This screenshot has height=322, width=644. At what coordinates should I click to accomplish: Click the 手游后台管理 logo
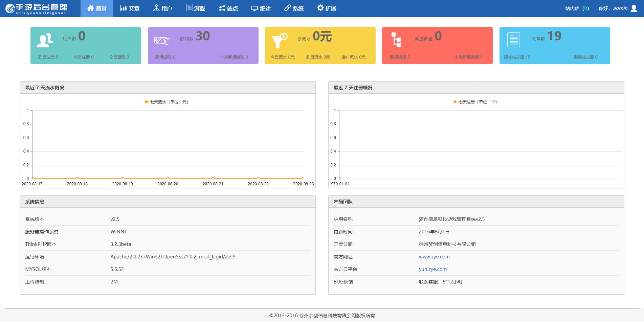[x=37, y=8]
